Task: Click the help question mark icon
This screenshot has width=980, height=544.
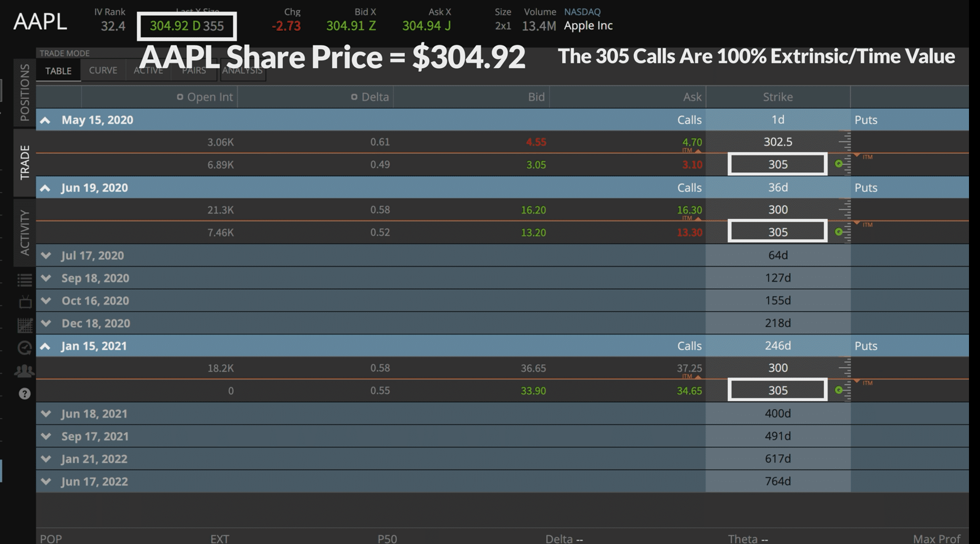Action: coord(25,394)
